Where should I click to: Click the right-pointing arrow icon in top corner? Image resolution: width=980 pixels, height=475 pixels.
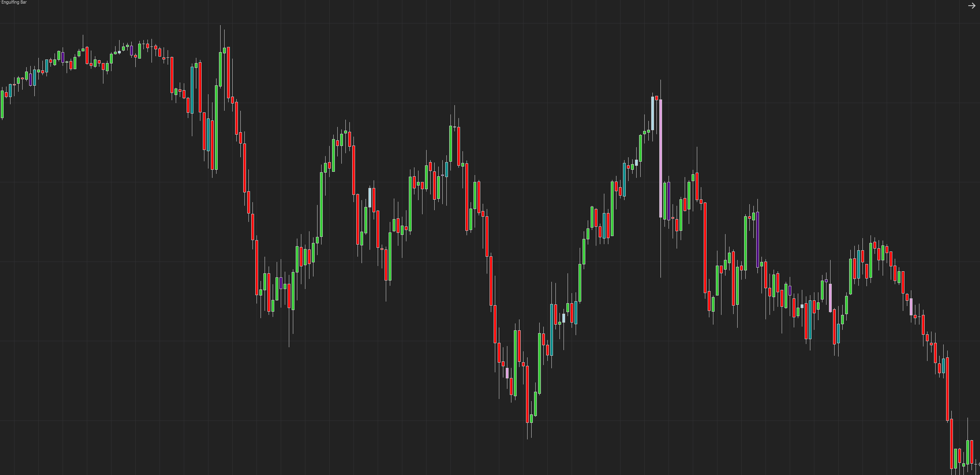(x=972, y=6)
